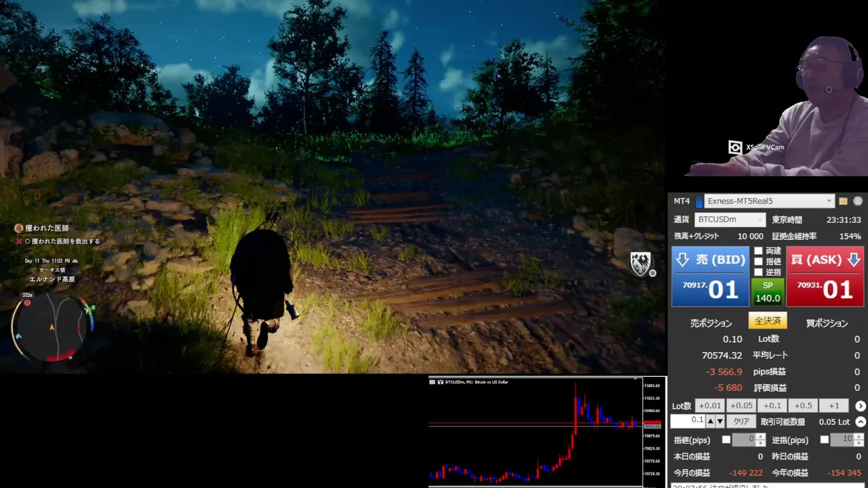Click the 指値(pips) spinner arrows

[x=760, y=440]
